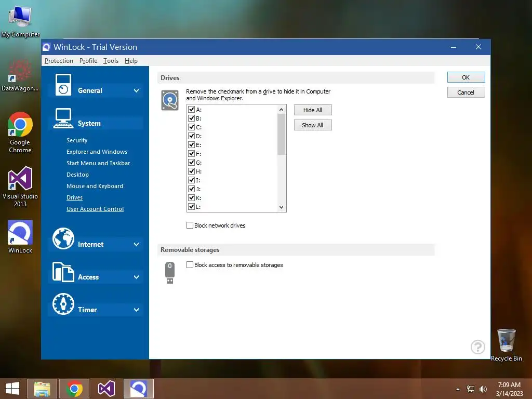This screenshot has height=399, width=532.
Task: Expand the Timer section chevron
Action: coord(137,310)
